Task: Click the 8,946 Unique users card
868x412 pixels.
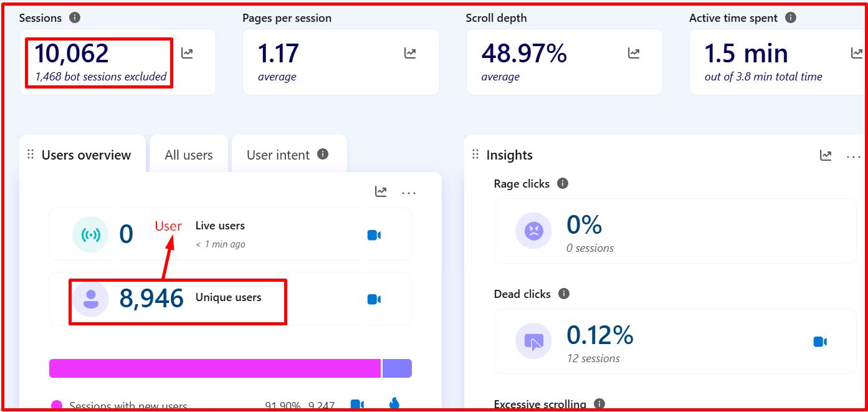Action: pyautogui.click(x=178, y=299)
